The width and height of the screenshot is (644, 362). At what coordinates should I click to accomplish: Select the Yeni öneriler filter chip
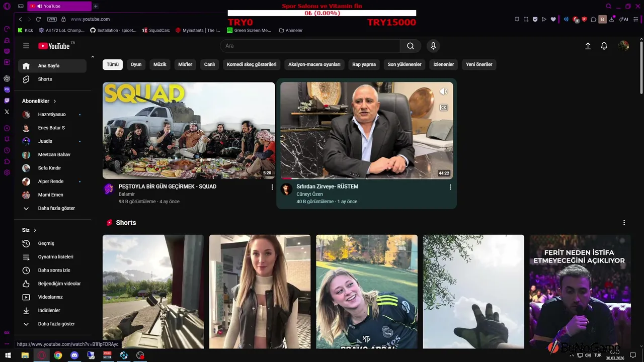coord(479,64)
